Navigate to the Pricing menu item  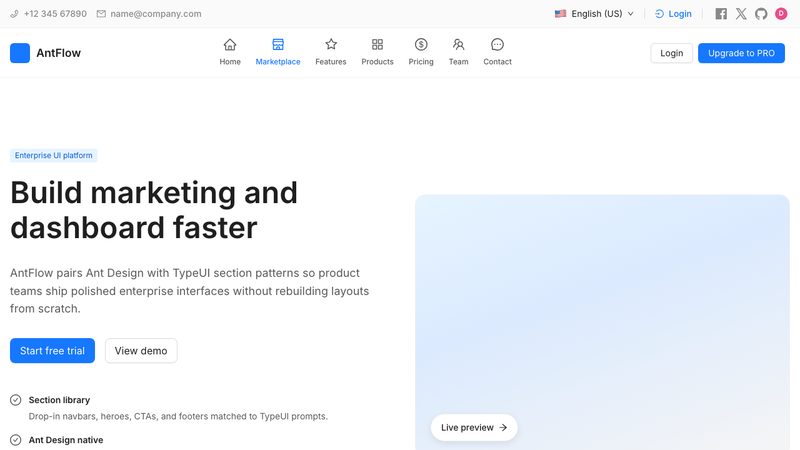pos(421,53)
